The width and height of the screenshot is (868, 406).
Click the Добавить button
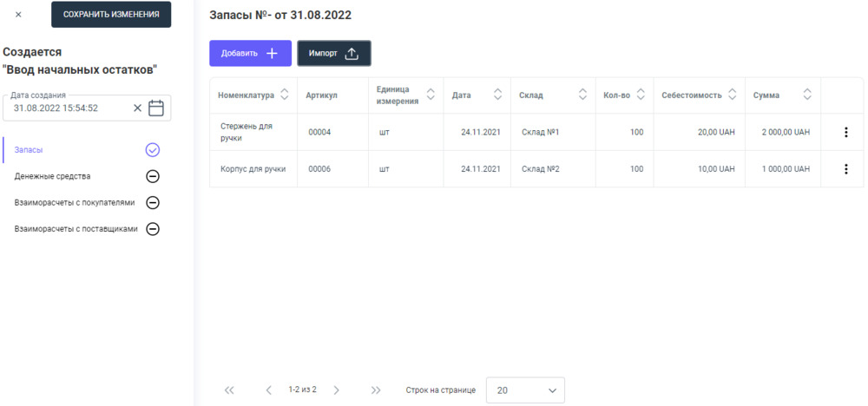pyautogui.click(x=250, y=53)
